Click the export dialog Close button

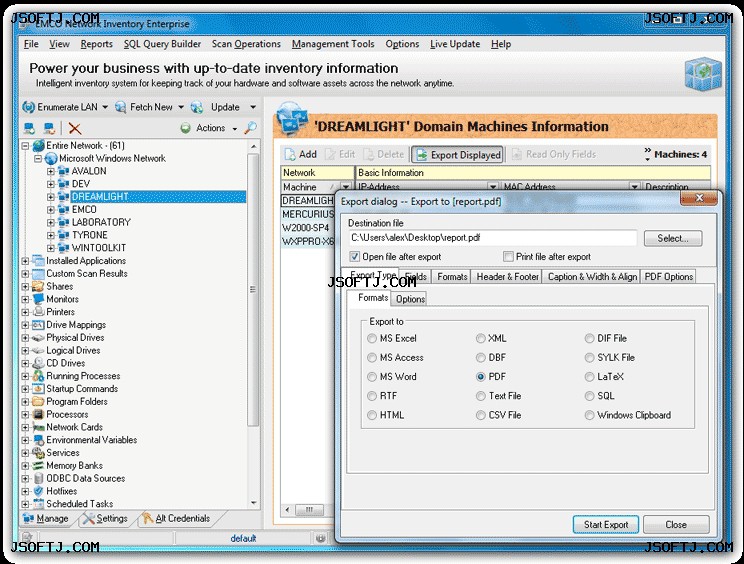click(x=676, y=525)
